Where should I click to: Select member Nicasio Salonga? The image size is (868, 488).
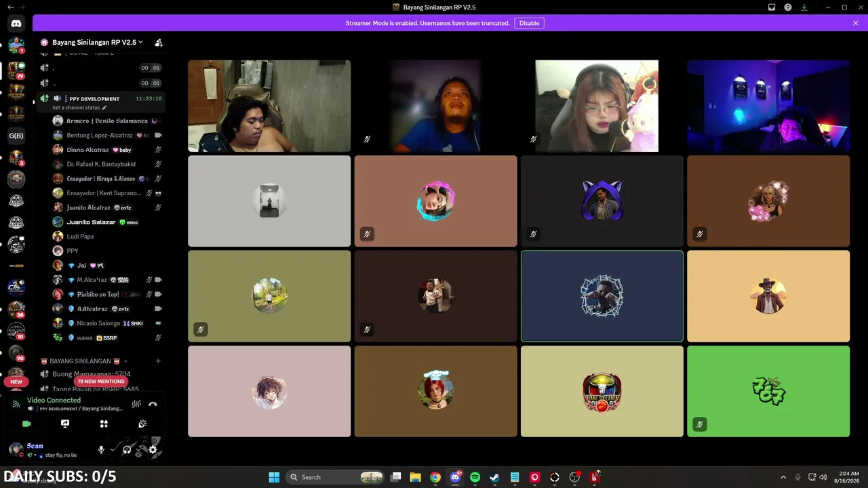[x=107, y=323]
